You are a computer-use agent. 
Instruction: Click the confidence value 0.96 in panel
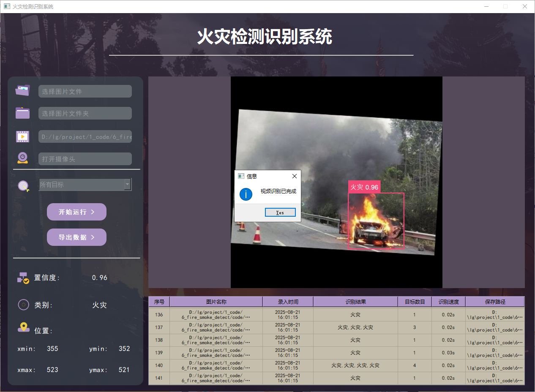point(100,278)
